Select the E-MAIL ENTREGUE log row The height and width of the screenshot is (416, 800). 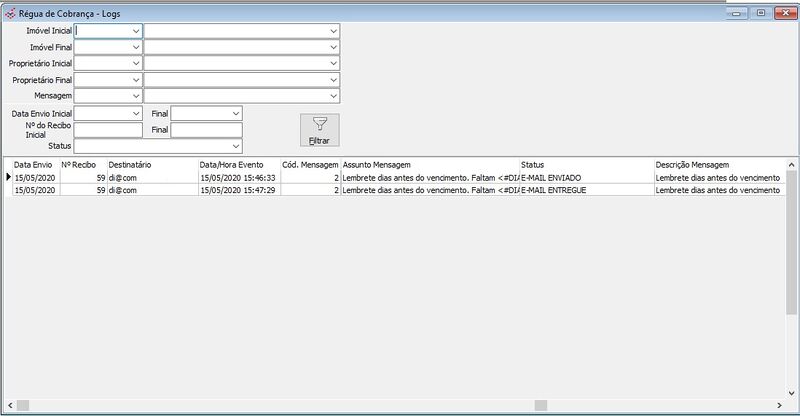click(400, 189)
